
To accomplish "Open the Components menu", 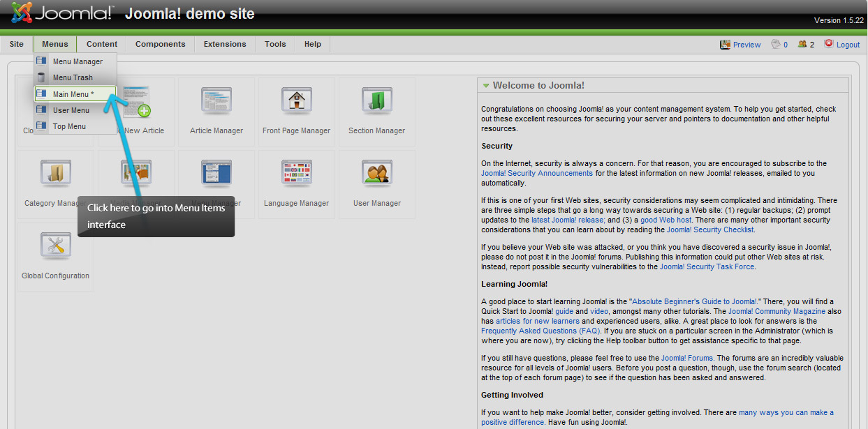I will coord(161,44).
